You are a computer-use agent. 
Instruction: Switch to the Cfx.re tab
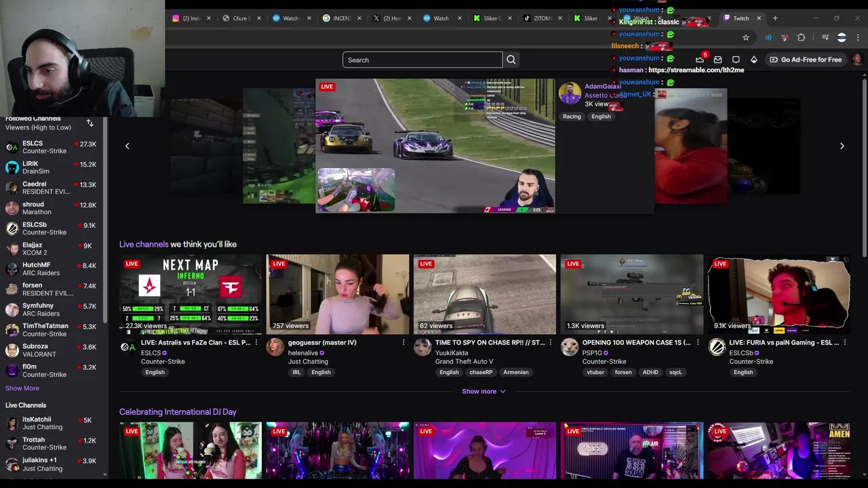[x=240, y=18]
